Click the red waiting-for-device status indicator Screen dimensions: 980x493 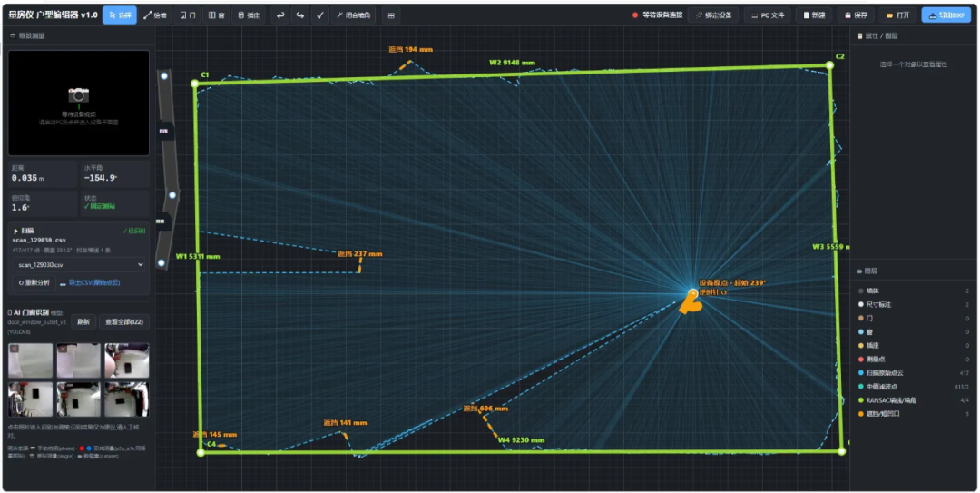635,15
